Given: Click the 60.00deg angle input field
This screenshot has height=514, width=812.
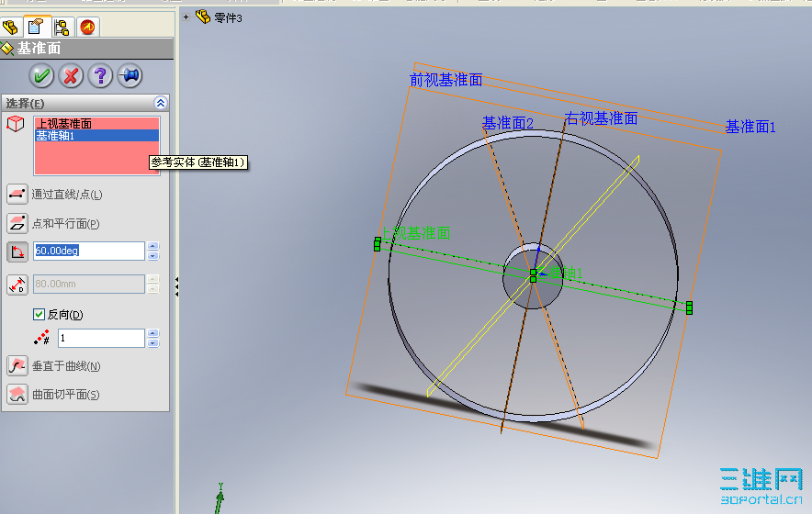Looking at the screenshot, I should point(88,251).
